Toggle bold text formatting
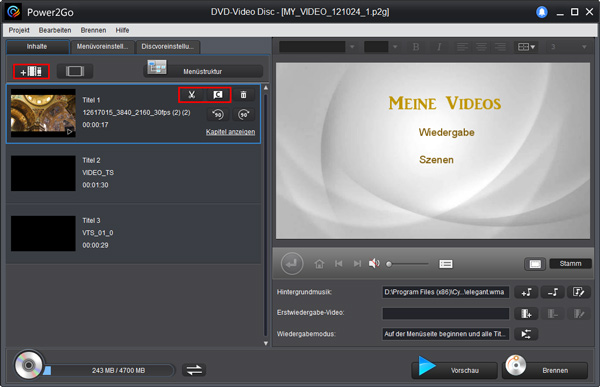This screenshot has height=387, width=600. (x=416, y=47)
